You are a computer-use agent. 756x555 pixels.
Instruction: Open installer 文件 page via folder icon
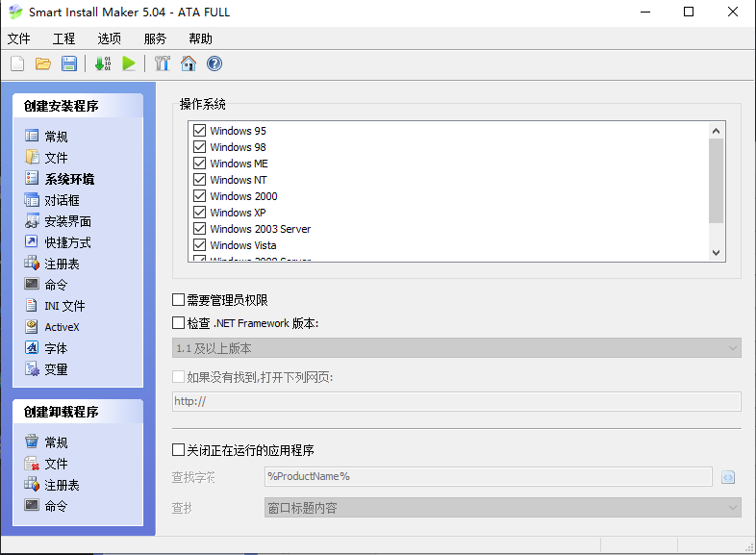[32, 157]
